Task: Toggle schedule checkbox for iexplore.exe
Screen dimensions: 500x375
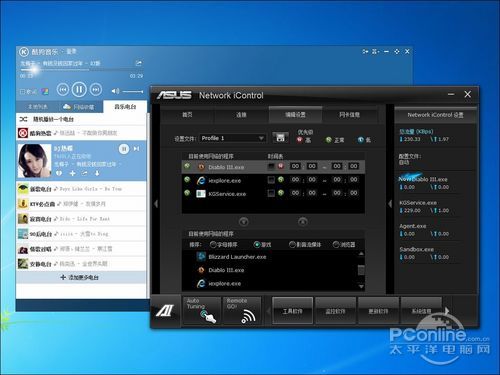Action: click(271, 180)
